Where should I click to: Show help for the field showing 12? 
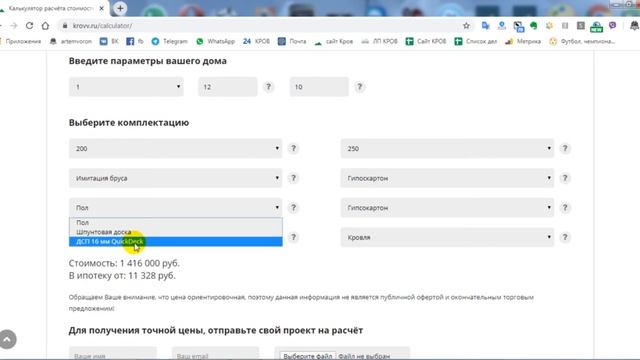pyautogui.click(x=268, y=87)
